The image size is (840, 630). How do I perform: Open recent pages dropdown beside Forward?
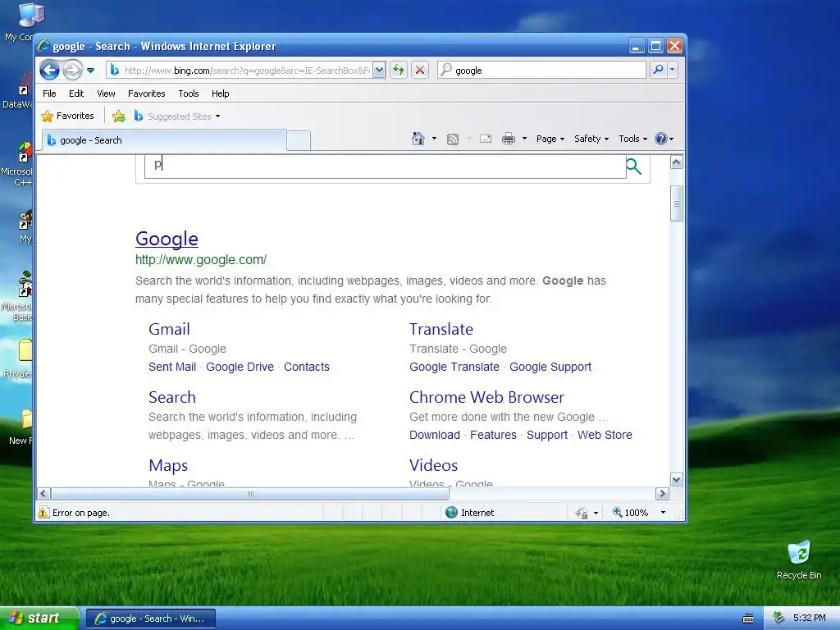[x=90, y=71]
